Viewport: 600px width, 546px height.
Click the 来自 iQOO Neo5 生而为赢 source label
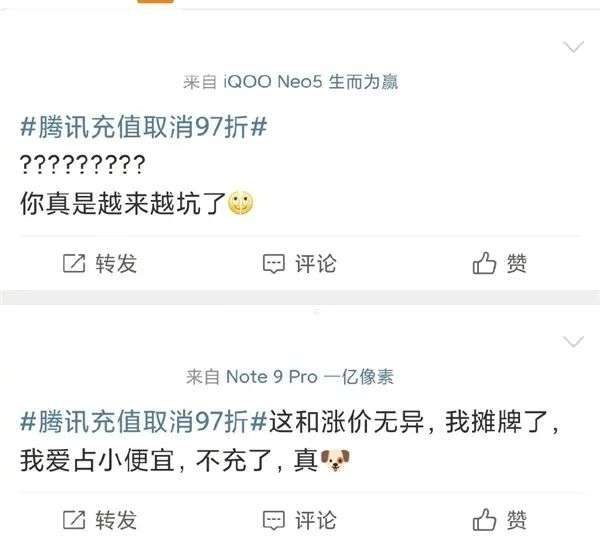tap(291, 82)
